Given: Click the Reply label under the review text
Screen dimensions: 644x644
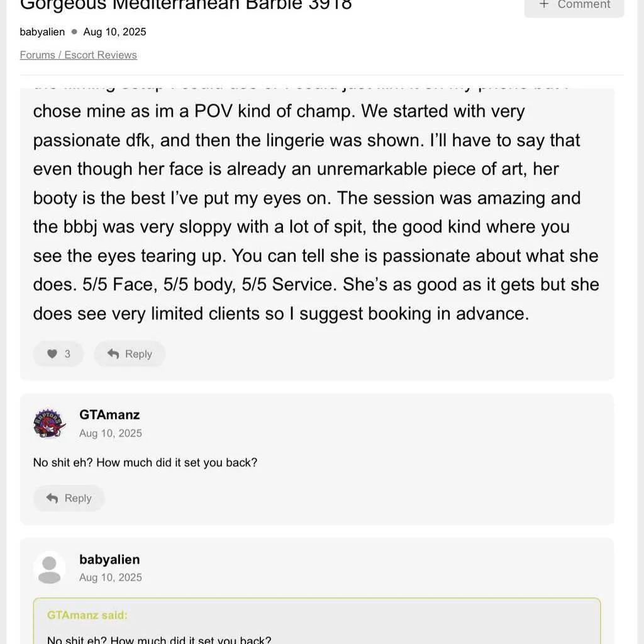Looking at the screenshot, I should tap(138, 354).
